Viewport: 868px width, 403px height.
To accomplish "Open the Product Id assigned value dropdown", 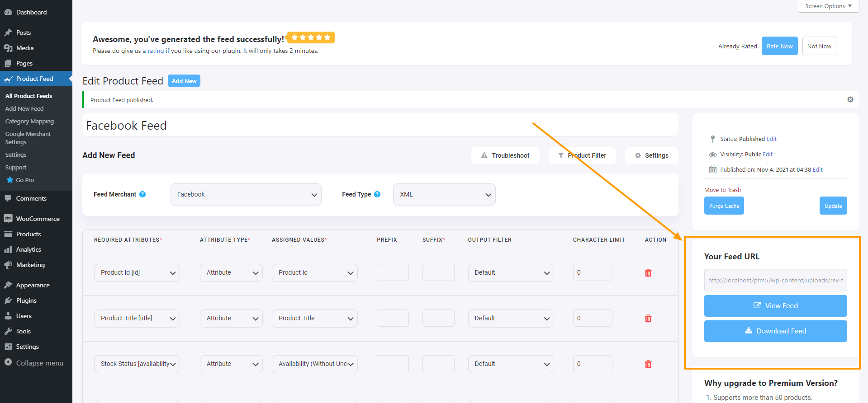I will (315, 273).
